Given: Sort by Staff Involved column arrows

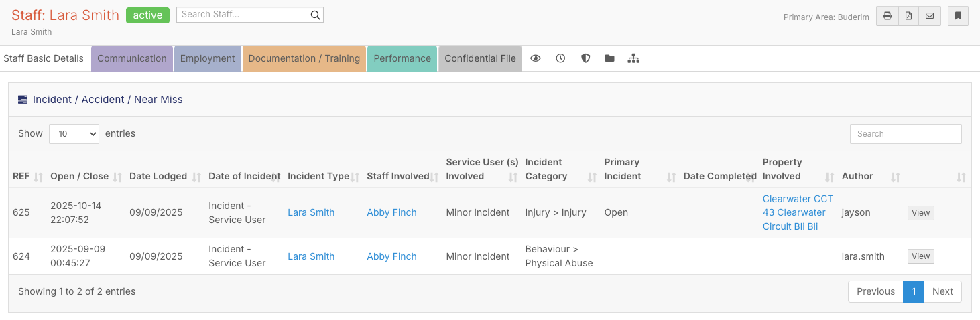Looking at the screenshot, I should pos(434,177).
